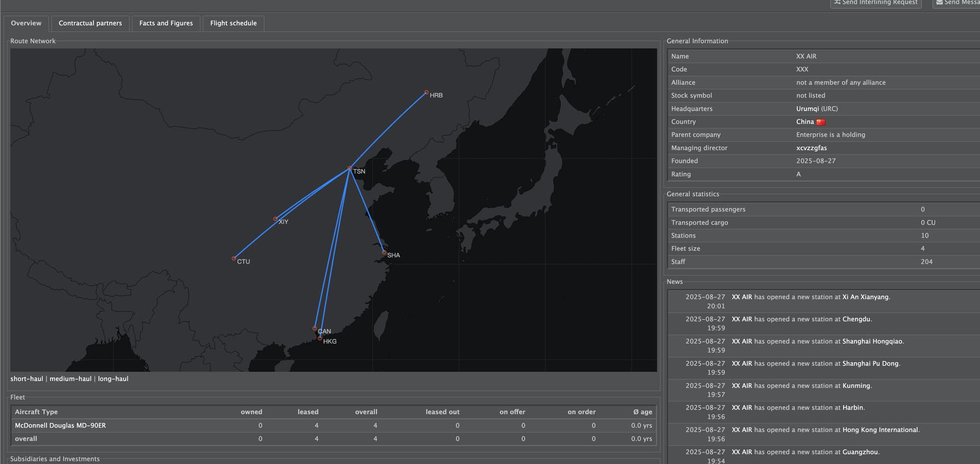Open Xi An Xianyang station news link
Screen dimensions: 980x464
(865, 297)
